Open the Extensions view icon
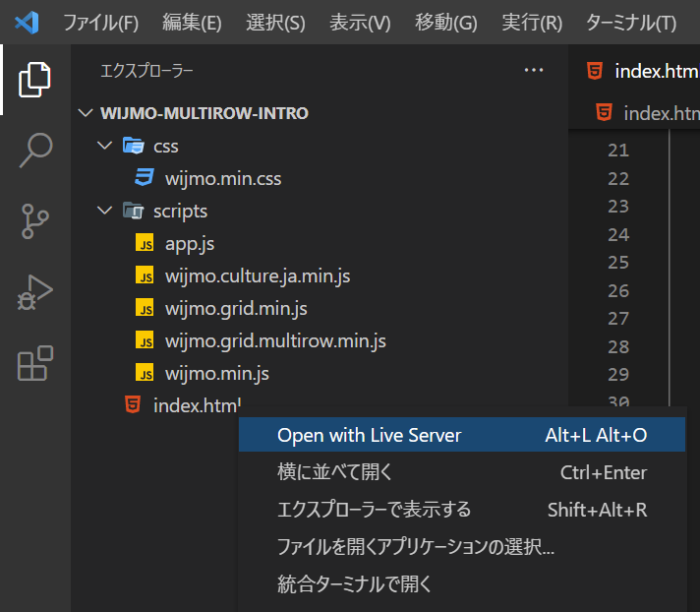Screen dimensions: 700x612 35,363
